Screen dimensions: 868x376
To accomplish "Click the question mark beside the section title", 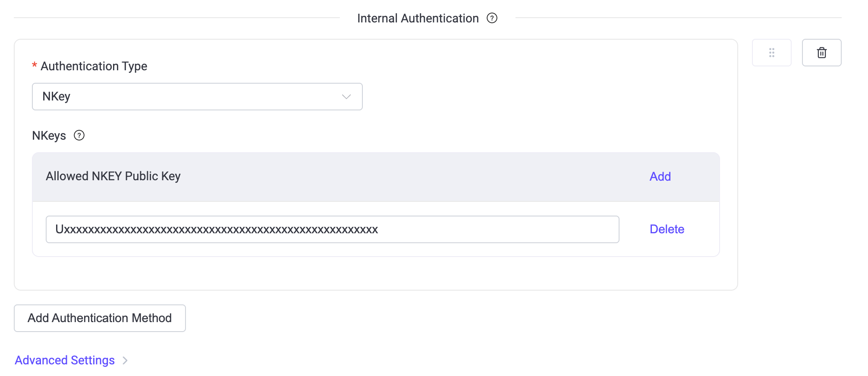I will pos(492,18).
